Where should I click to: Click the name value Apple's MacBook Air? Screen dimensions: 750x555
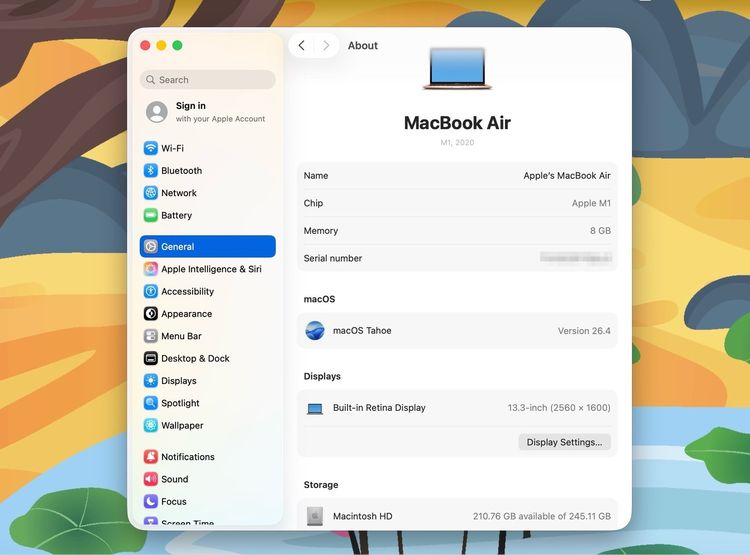pos(567,176)
